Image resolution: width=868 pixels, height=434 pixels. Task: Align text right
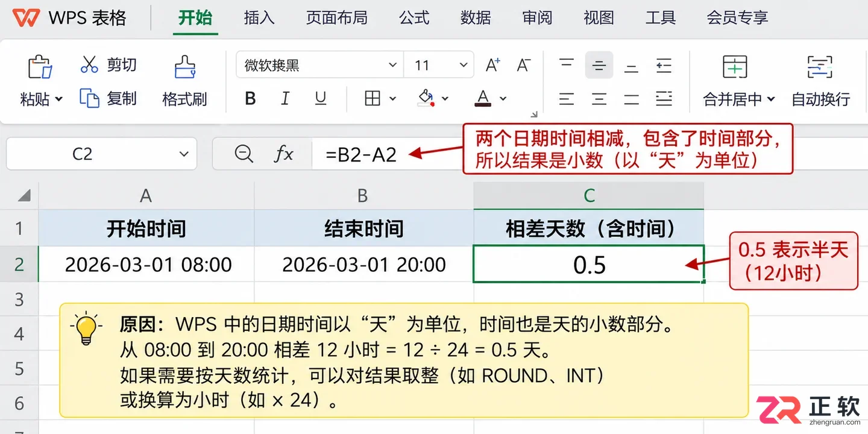pyautogui.click(x=631, y=98)
